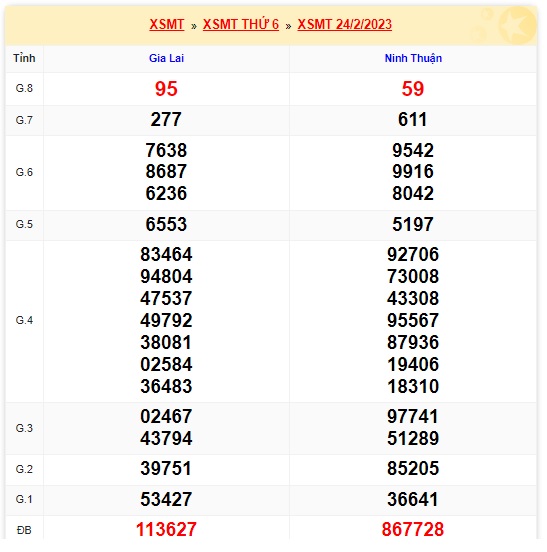This screenshot has height=552, width=547.
Task: Select the G.1 number 36641
Action: [413, 499]
